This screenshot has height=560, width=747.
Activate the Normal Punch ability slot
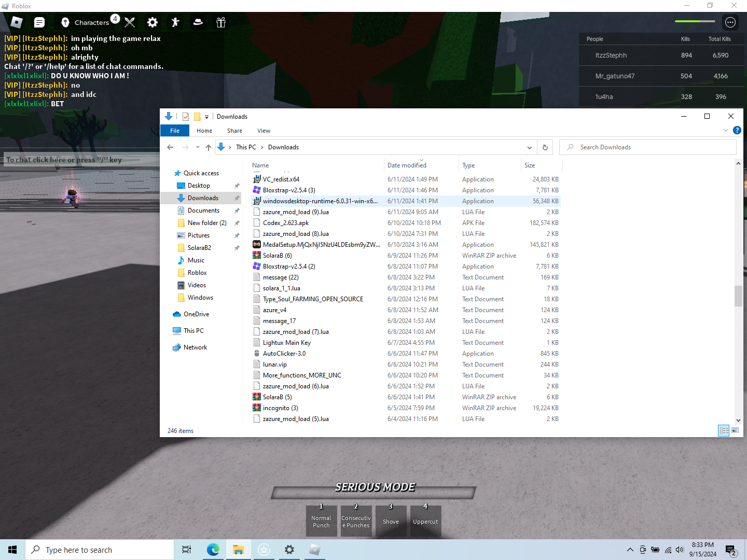[321, 521]
